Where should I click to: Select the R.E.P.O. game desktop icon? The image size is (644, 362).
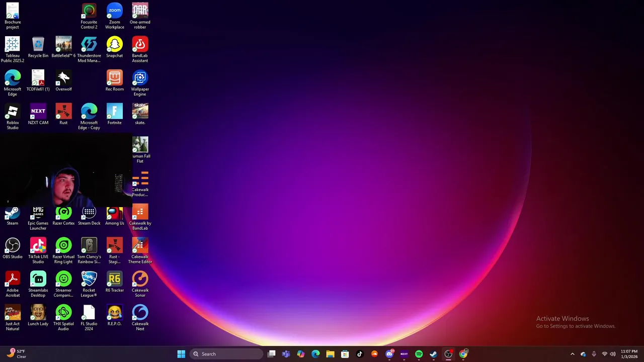coord(114,315)
